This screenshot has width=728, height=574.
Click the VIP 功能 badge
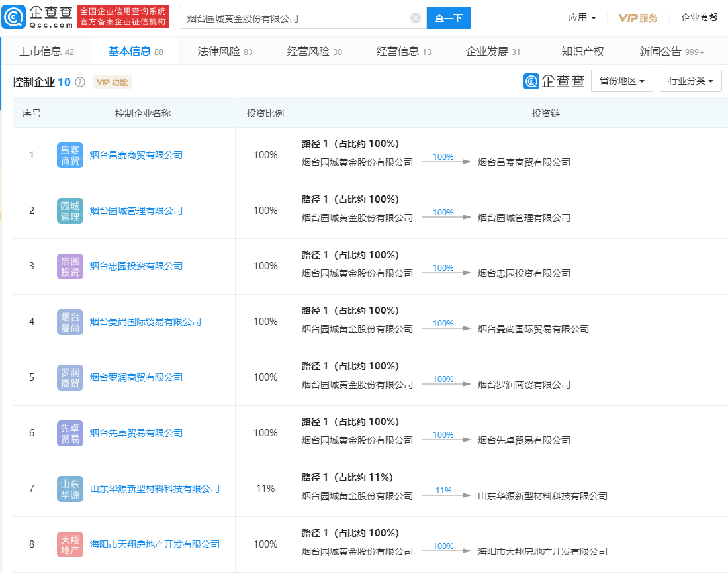(x=113, y=82)
